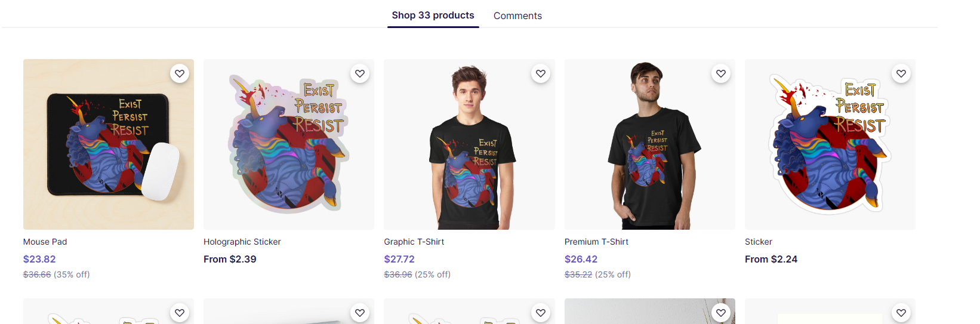980x324 pixels.
Task: Heart the third product in bottom row
Action: coord(541,313)
